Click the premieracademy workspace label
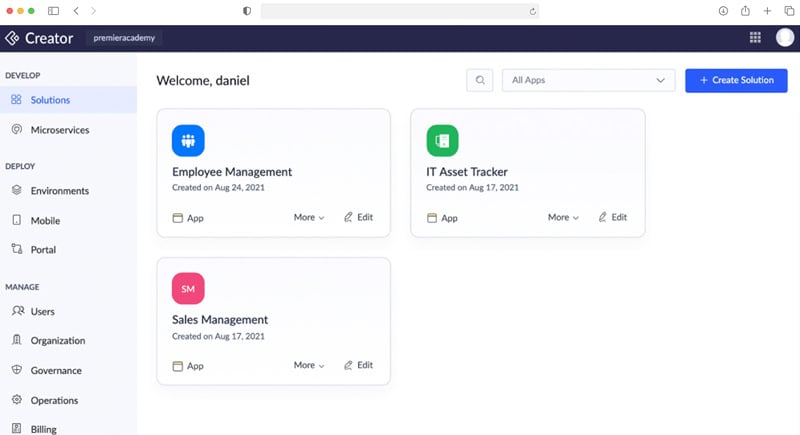800x435 pixels. click(124, 38)
